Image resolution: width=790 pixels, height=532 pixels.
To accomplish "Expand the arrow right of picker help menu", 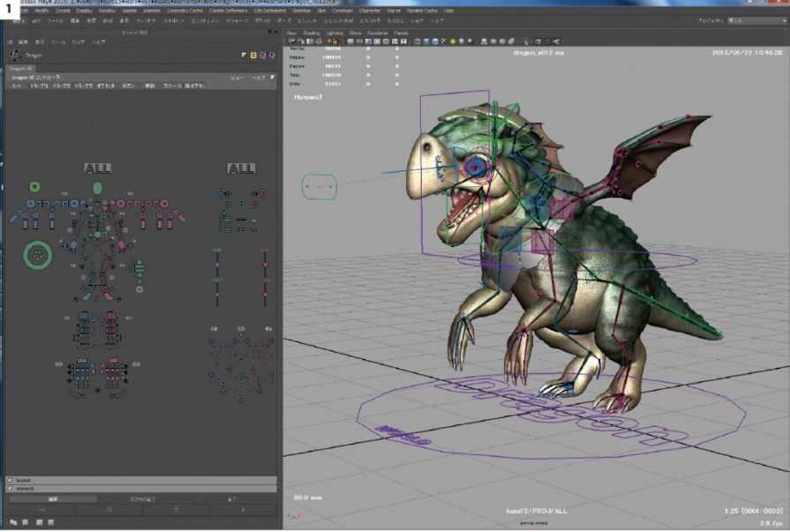I will click(270, 78).
